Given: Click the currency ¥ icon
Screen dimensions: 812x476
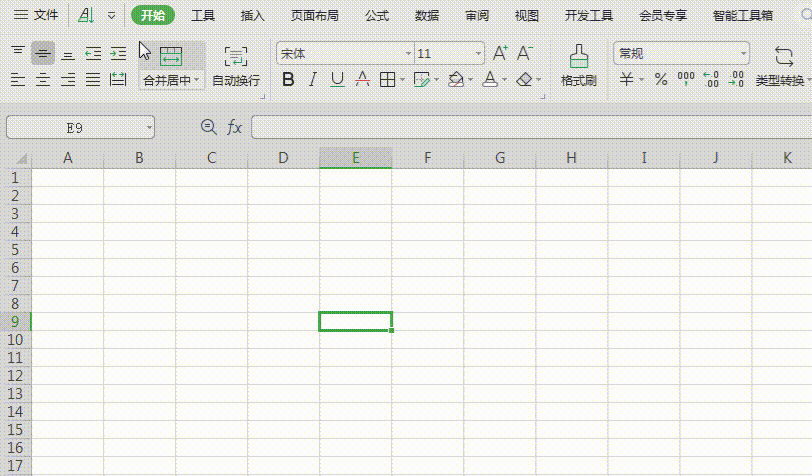Looking at the screenshot, I should point(627,79).
